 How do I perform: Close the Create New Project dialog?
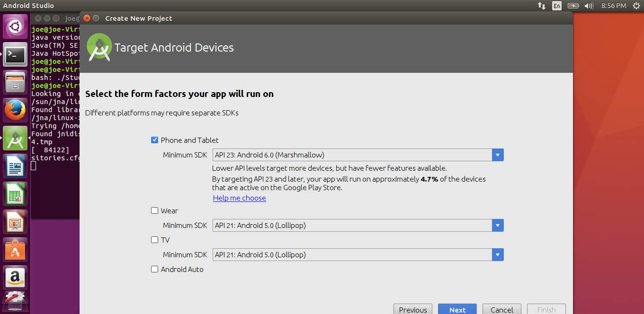pos(87,18)
